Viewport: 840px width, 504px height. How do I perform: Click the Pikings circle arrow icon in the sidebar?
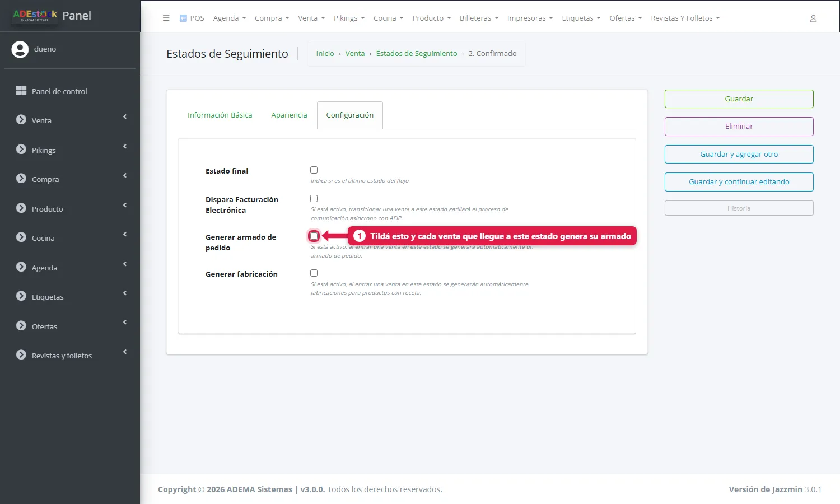pyautogui.click(x=21, y=150)
